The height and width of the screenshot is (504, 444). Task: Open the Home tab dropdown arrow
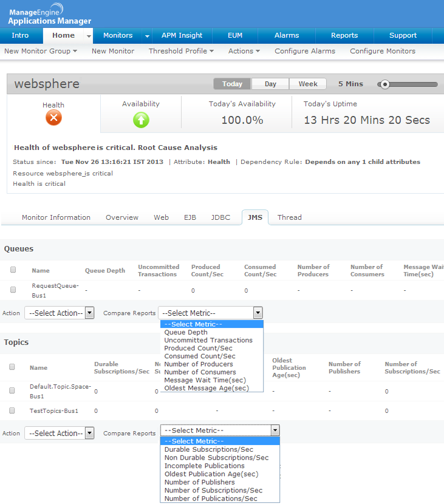[89, 36]
